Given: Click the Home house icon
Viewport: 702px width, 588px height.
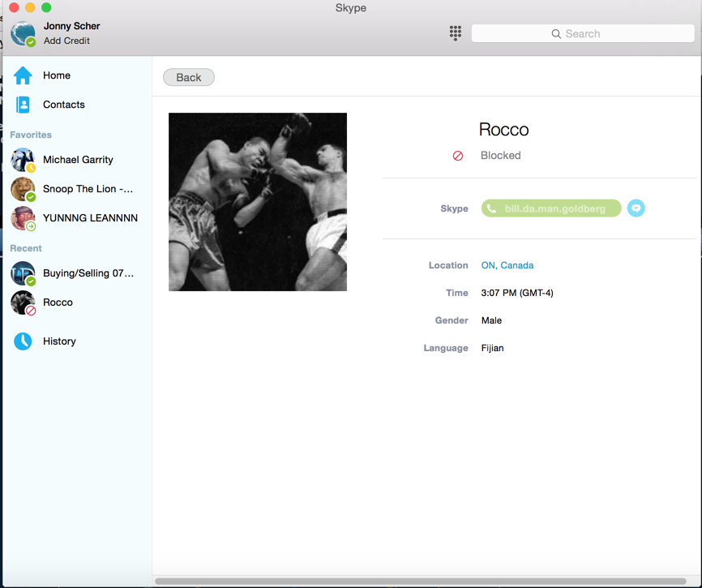Looking at the screenshot, I should 23,75.
